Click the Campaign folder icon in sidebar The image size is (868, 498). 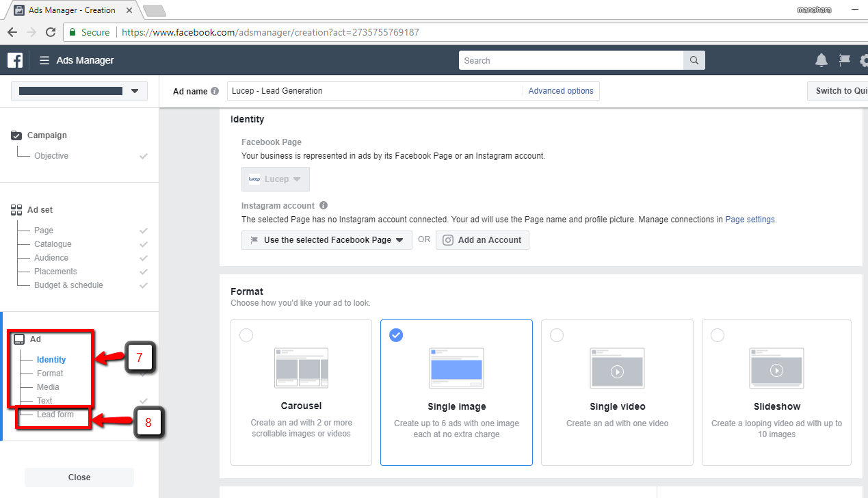pos(16,135)
